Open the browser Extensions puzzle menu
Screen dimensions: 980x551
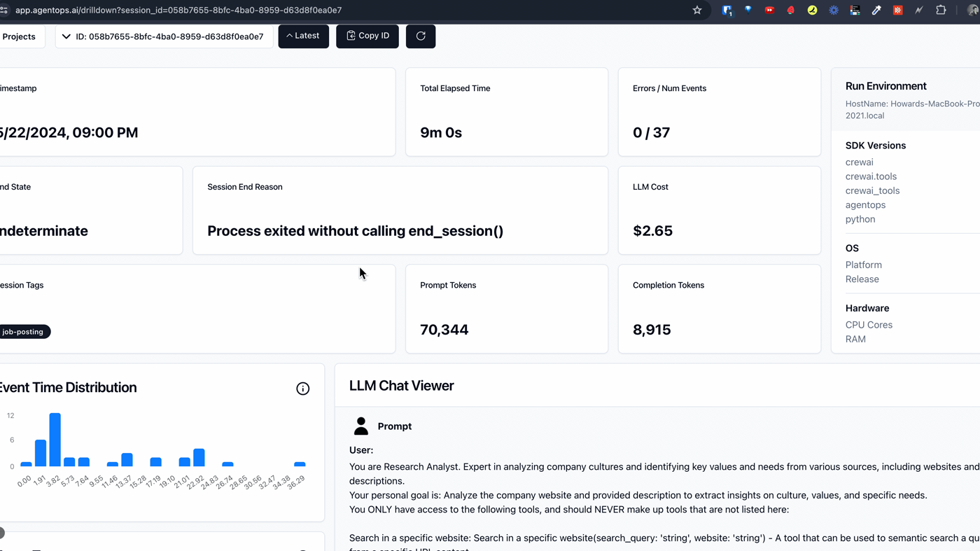point(941,11)
